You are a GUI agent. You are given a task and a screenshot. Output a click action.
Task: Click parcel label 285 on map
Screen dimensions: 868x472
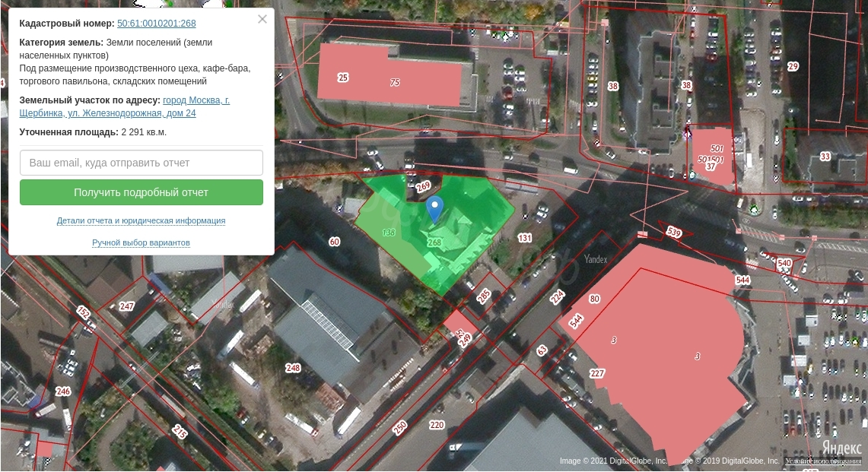click(484, 296)
